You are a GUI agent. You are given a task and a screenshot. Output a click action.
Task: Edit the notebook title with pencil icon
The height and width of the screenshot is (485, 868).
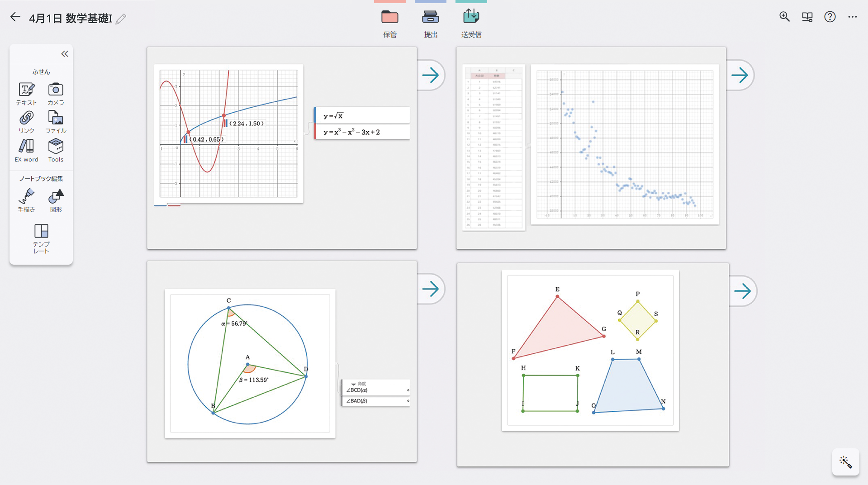tap(121, 19)
